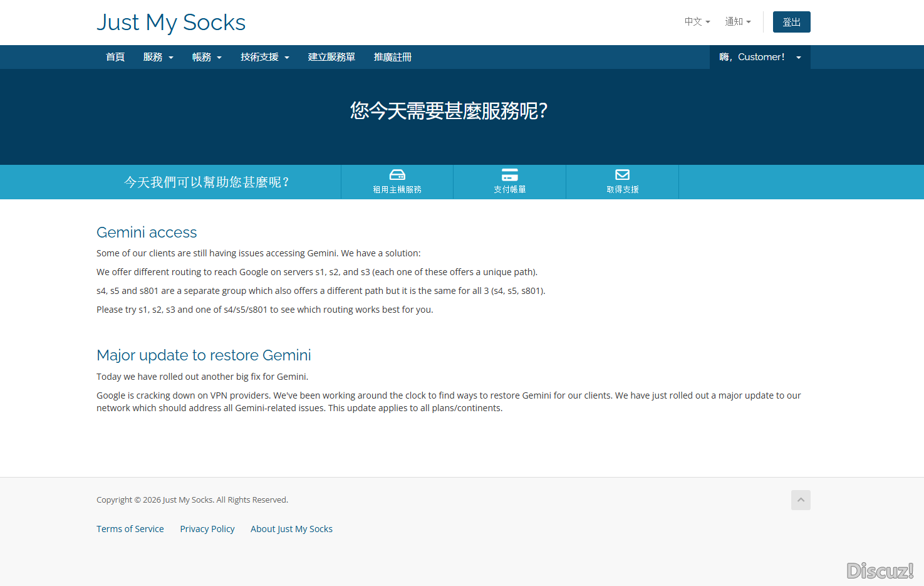Open the Privacy Policy link
This screenshot has width=924, height=586.
tap(207, 529)
